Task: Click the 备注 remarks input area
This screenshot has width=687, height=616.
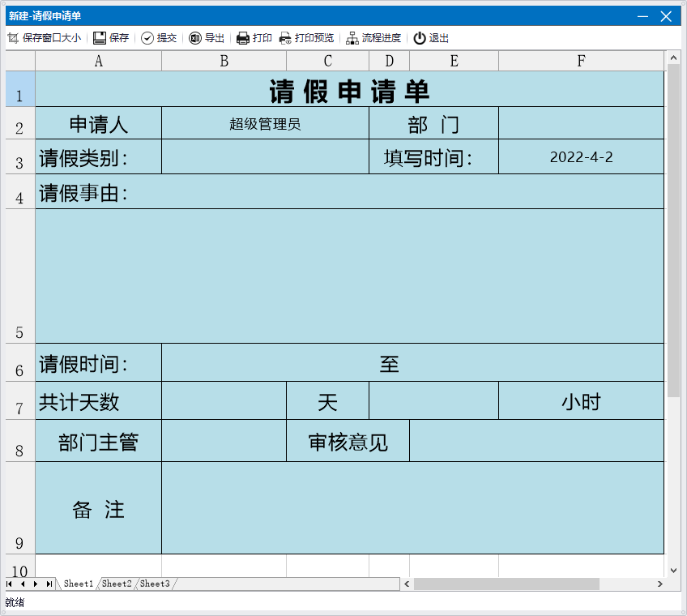Action: (412, 508)
